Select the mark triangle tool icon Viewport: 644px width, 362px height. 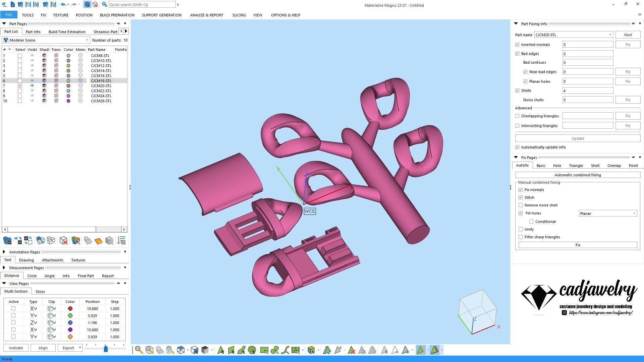pyautogui.click(x=221, y=350)
